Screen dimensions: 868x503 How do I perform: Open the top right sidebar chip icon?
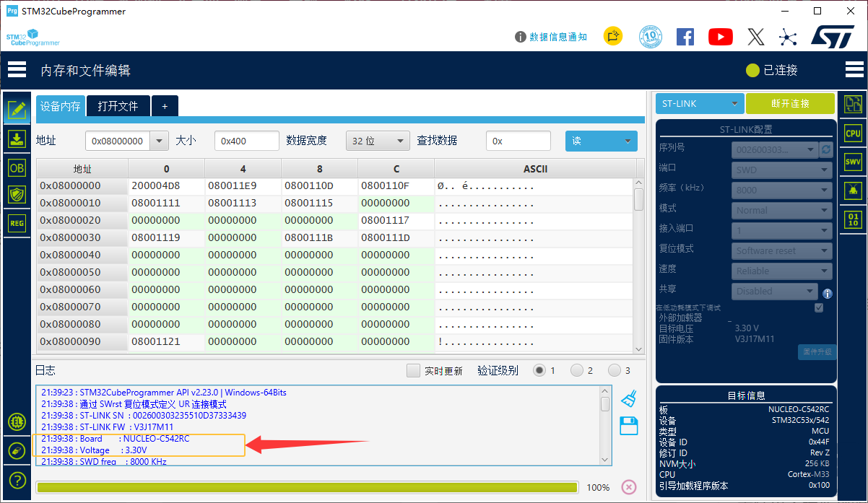pyautogui.click(x=853, y=105)
